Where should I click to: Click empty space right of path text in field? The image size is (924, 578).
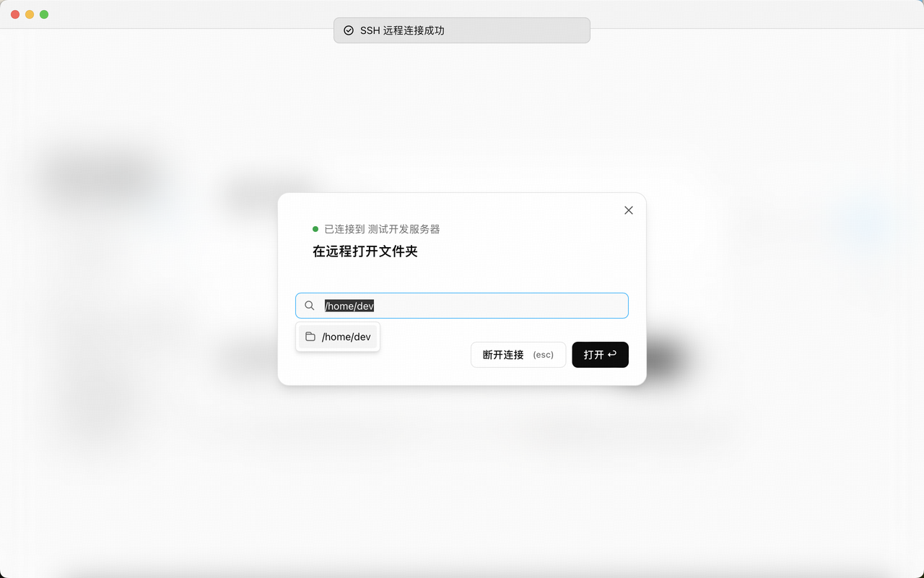click(505, 306)
